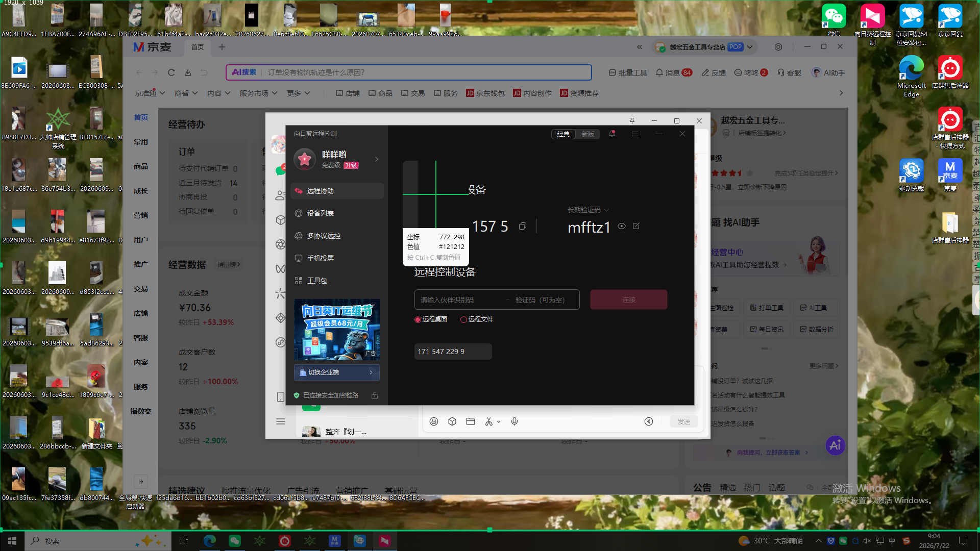
Task: Expand 长期验证码 dropdown
Action: (589, 210)
